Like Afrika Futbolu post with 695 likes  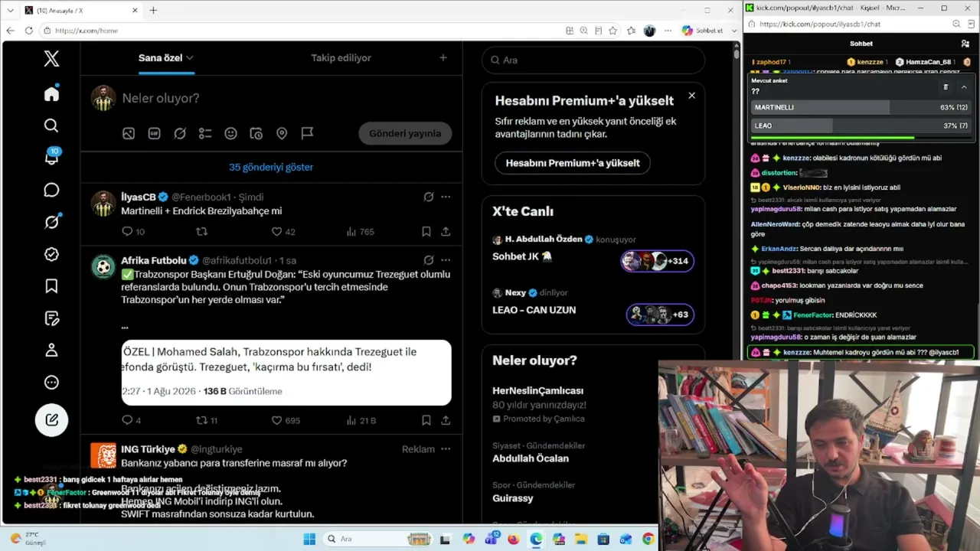277,420
